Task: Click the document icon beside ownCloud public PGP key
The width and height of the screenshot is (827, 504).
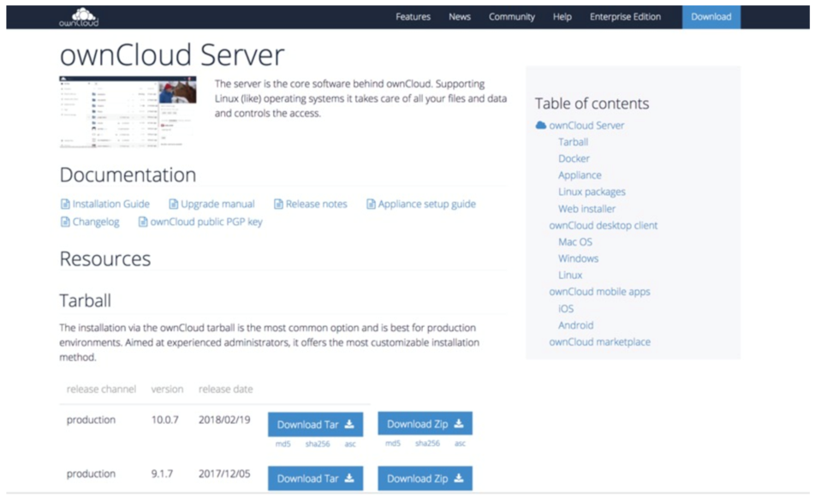Action: pyautogui.click(x=143, y=222)
